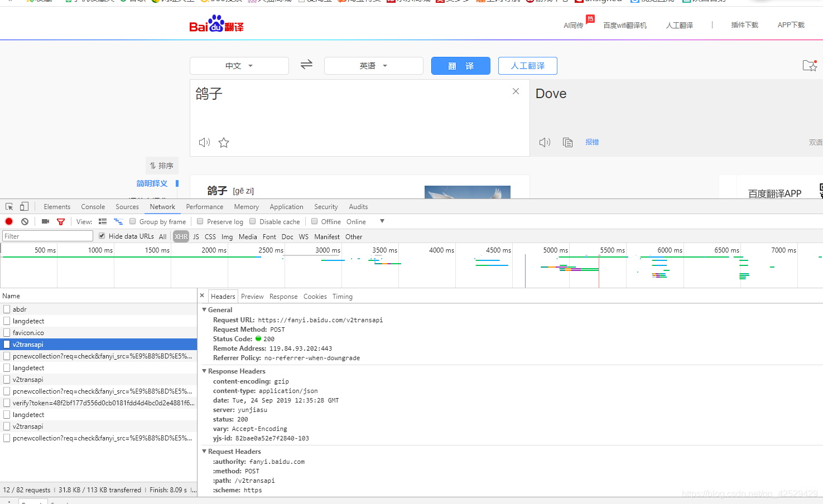823x504 pixels.
Task: Collapse the Response Headers section
Action: [204, 371]
